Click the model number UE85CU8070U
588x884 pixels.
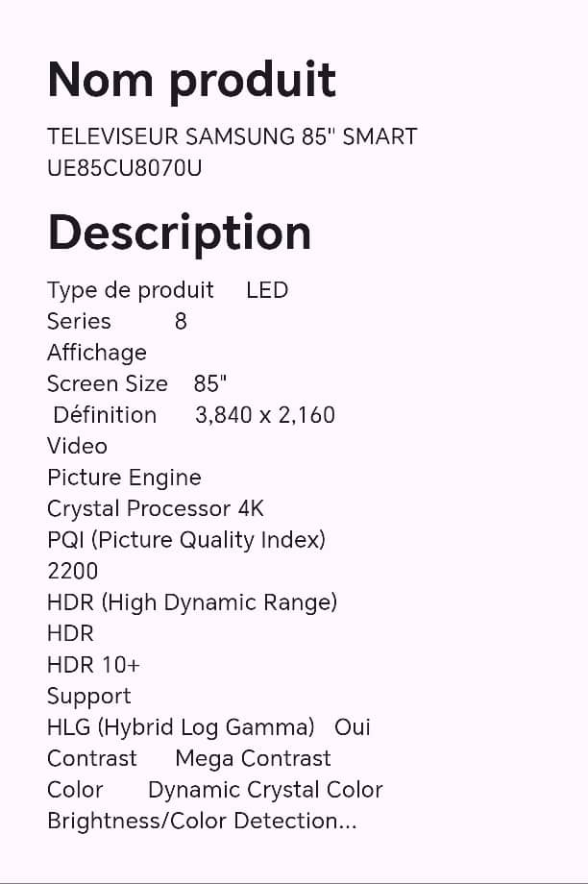coord(125,168)
